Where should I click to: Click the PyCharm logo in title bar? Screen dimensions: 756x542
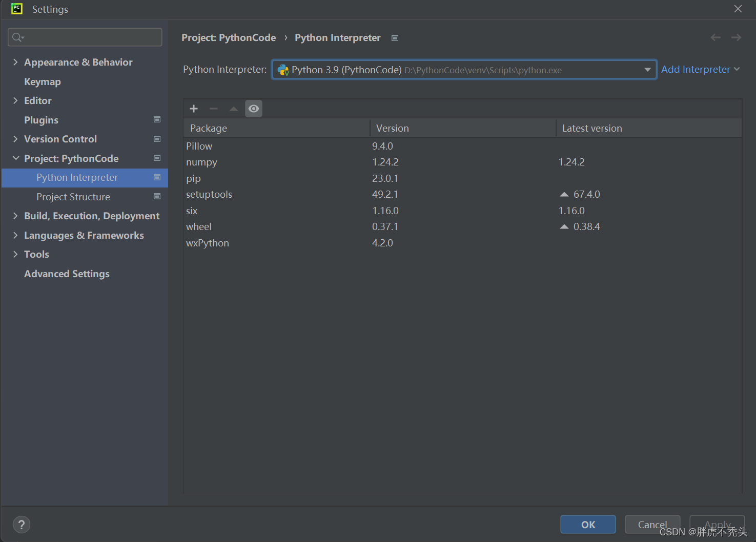coord(17,9)
